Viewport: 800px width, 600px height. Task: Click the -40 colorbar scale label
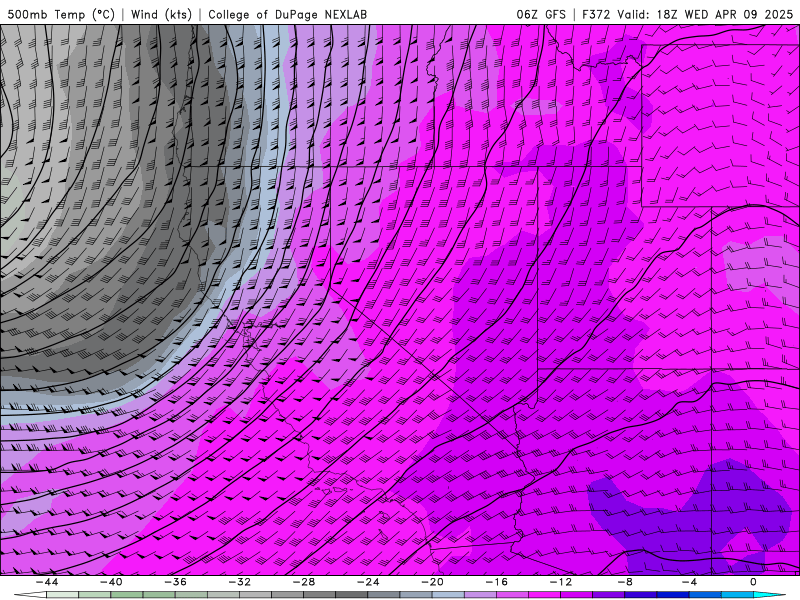pos(111,582)
